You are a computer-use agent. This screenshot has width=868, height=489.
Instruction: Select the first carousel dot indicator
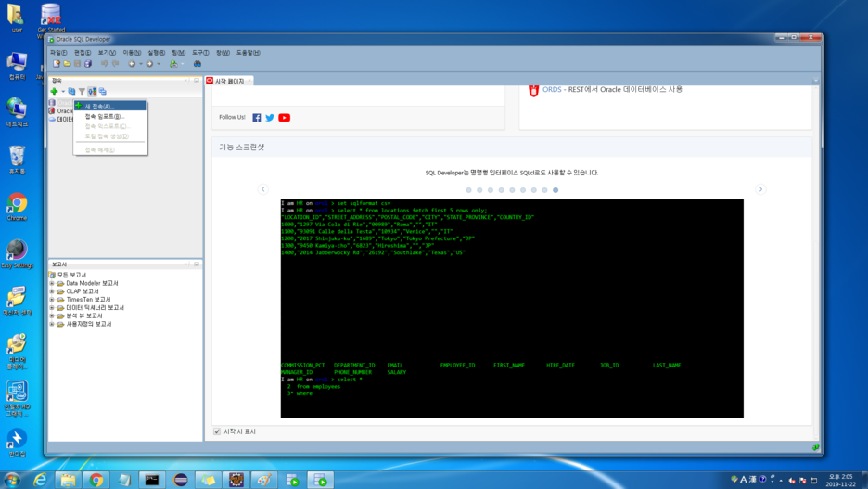point(469,190)
